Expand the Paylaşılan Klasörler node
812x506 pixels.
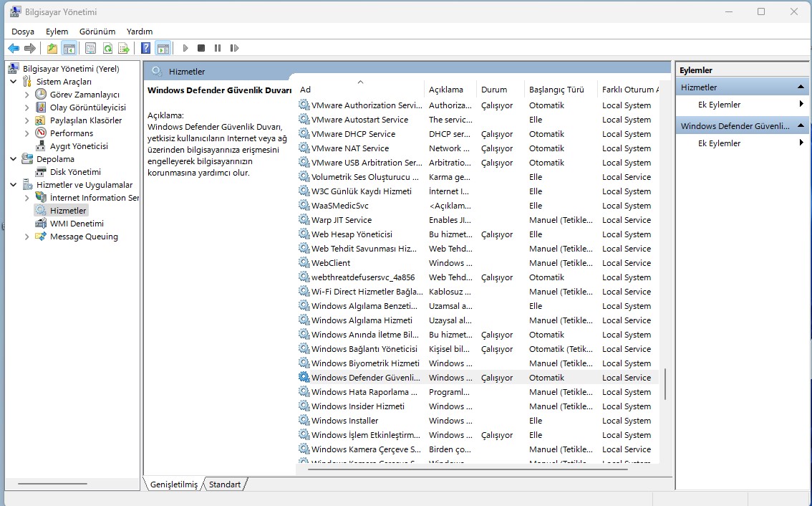[x=27, y=120]
